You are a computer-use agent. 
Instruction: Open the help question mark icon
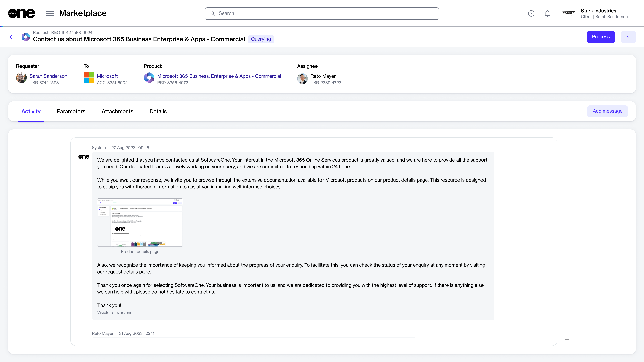[531, 13]
